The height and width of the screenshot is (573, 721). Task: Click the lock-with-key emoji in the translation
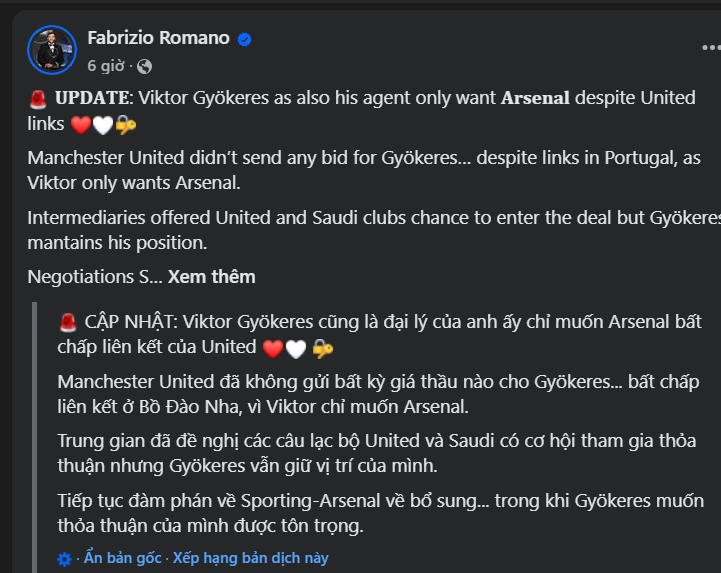point(323,349)
